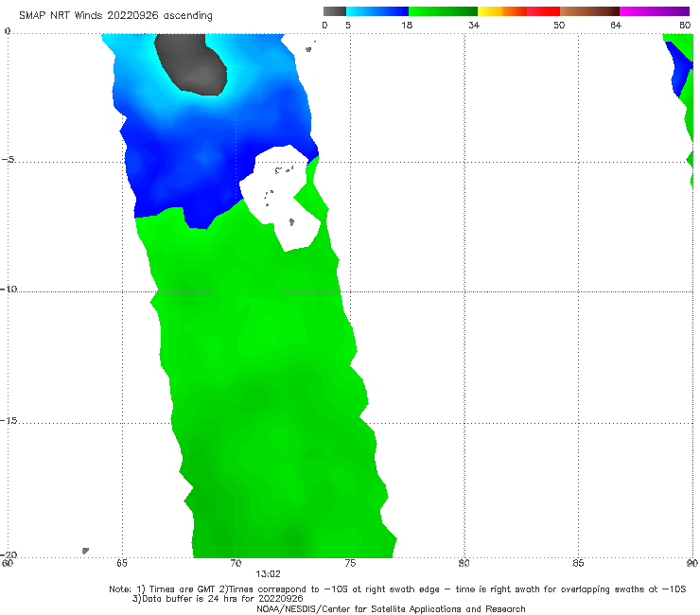Click the latitude axis label '-5'
The height and width of the screenshot is (615, 700).
(x=8, y=160)
